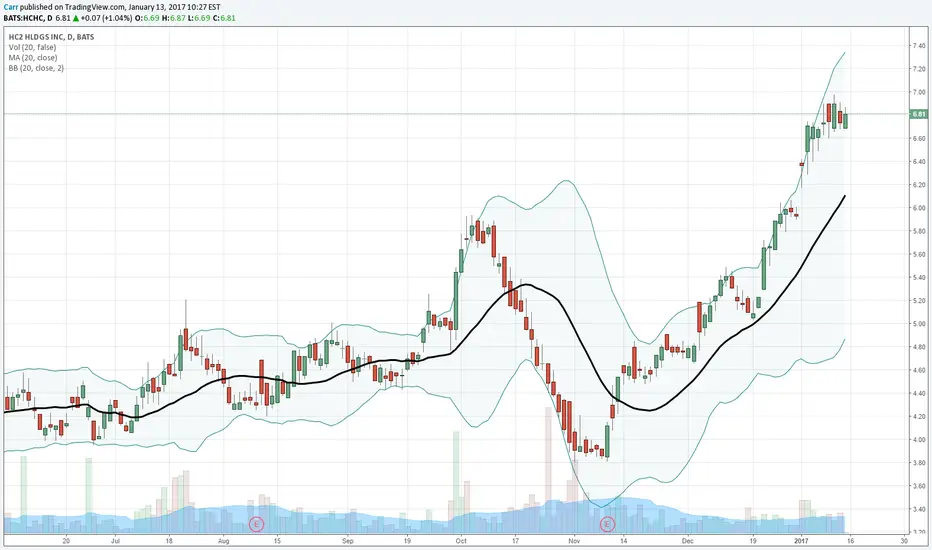Click the 'Oct' date axis label

(x=461, y=541)
